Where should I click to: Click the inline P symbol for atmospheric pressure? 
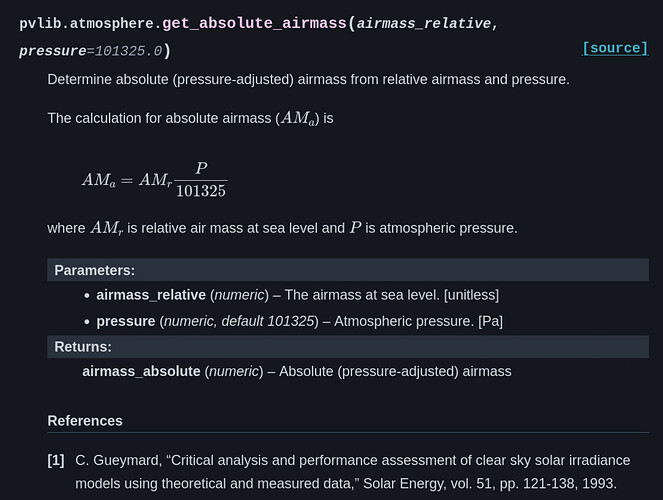click(354, 228)
